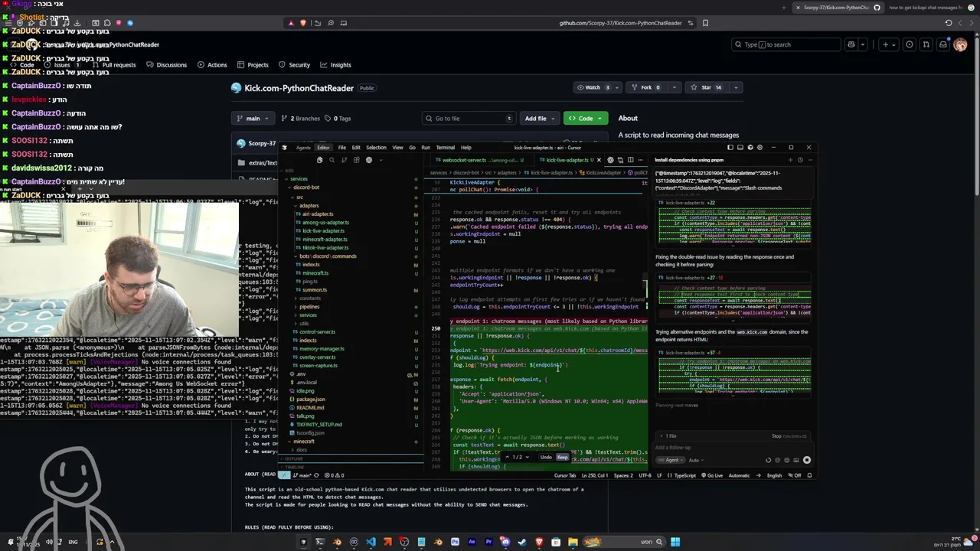Open among-us-adapter.ts in explorer
980x551 pixels.
[325, 223]
